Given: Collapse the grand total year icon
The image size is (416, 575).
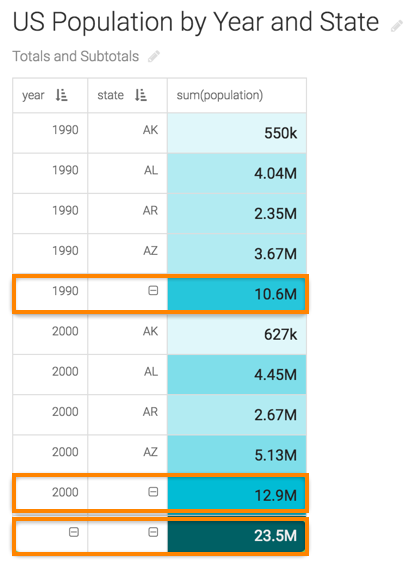Looking at the screenshot, I should (x=74, y=532).
